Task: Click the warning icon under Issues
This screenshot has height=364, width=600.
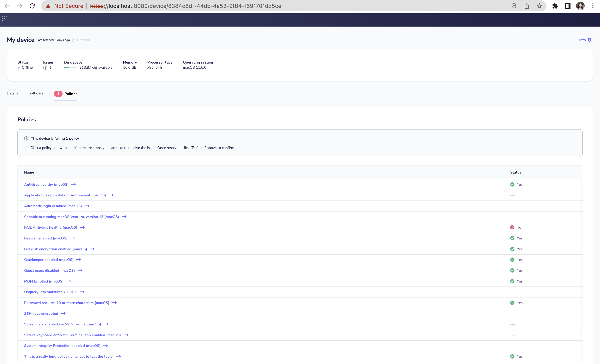Action: [x=45, y=68]
